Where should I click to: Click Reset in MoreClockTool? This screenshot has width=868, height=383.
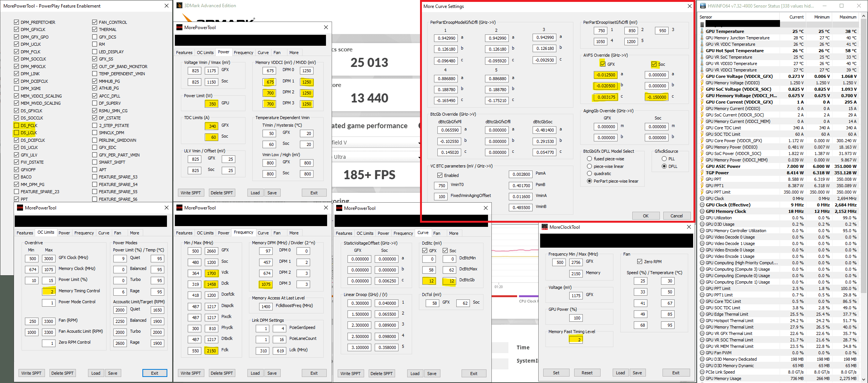pos(587,373)
